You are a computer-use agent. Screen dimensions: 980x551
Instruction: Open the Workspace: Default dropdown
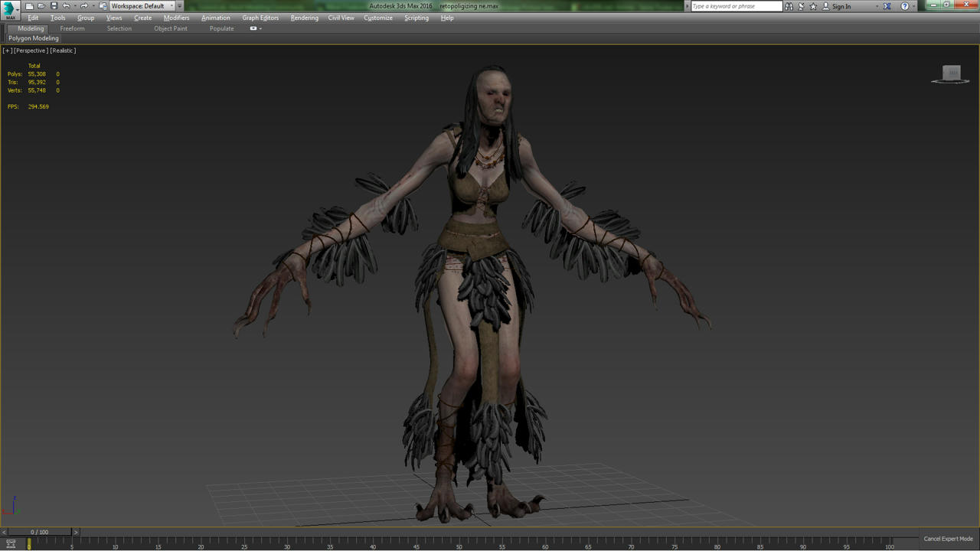(x=142, y=6)
